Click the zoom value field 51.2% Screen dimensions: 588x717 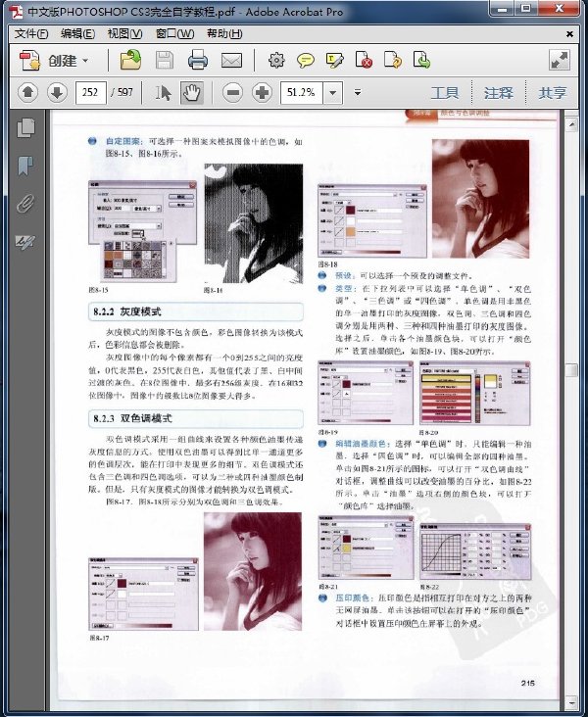pyautogui.click(x=302, y=93)
